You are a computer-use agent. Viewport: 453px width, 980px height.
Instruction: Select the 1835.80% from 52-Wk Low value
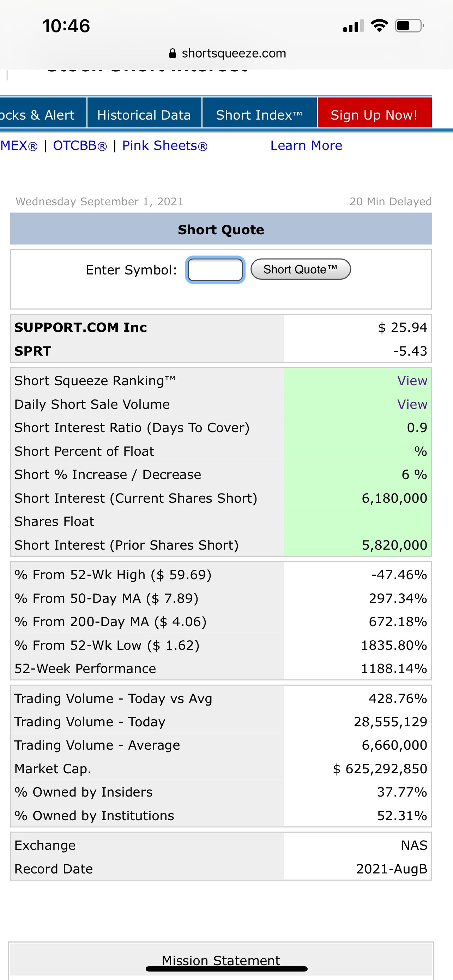coord(394,646)
